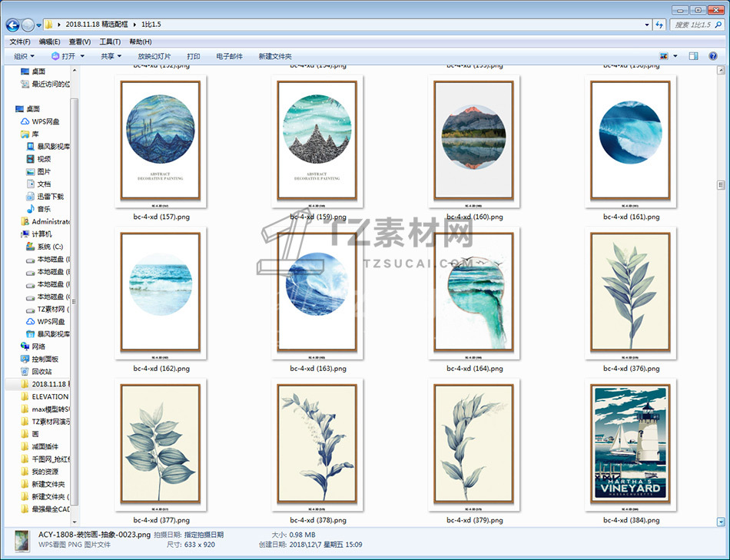Select 最近访问的位置 in sidebar
730x560 pixels.
click(45, 84)
